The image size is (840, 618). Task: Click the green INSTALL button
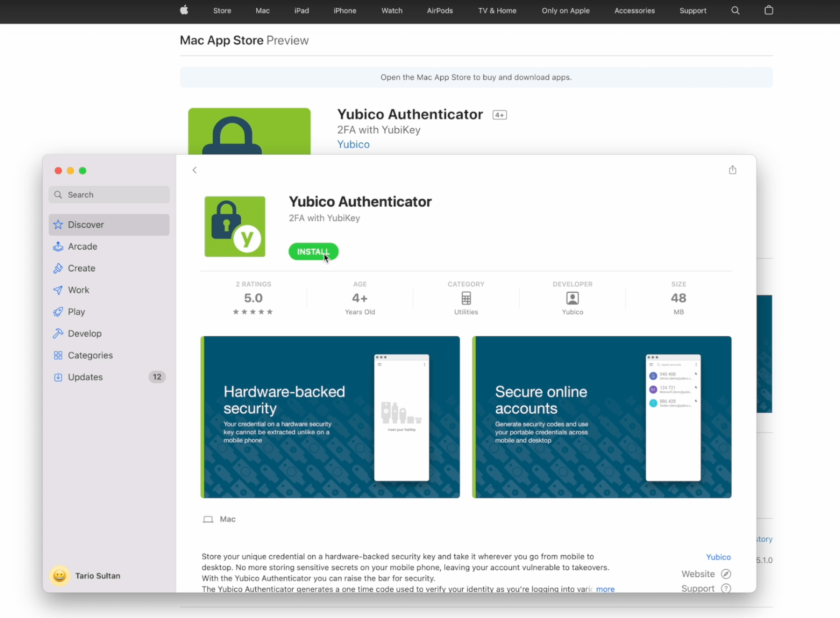(x=314, y=251)
